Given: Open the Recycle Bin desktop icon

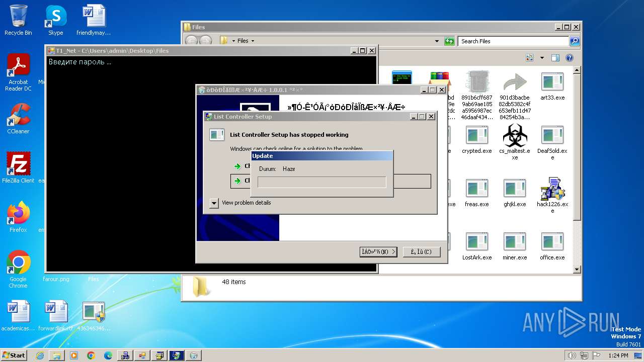Looking at the screenshot, I should pos(18,20).
